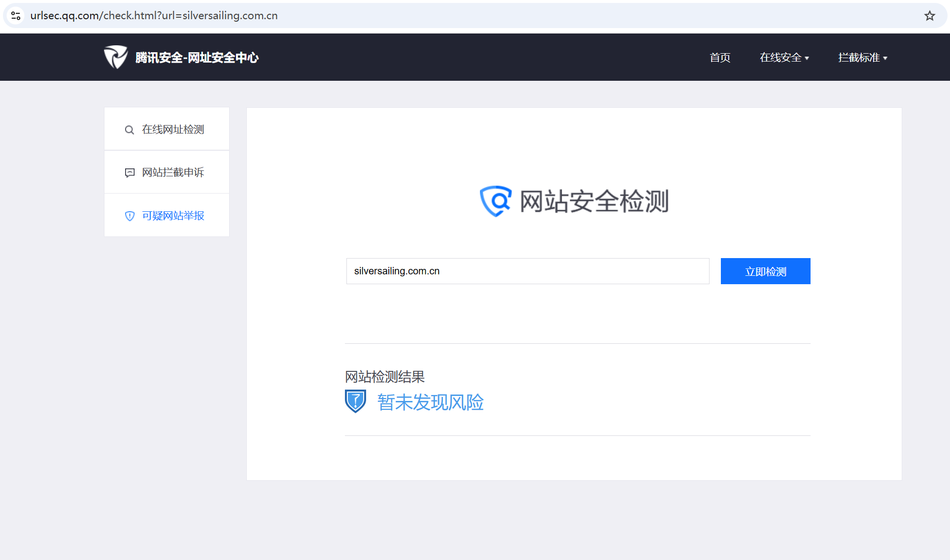
Task: Click the shield icon beside 可疑网站举报
Action: click(x=130, y=216)
